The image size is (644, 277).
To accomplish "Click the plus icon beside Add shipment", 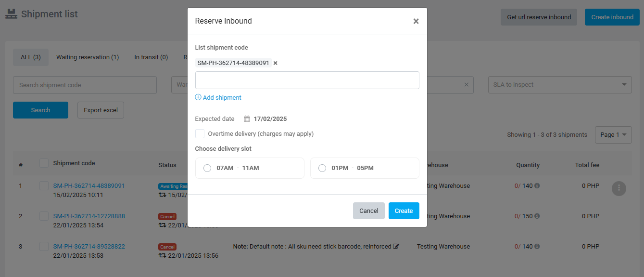I will [198, 97].
